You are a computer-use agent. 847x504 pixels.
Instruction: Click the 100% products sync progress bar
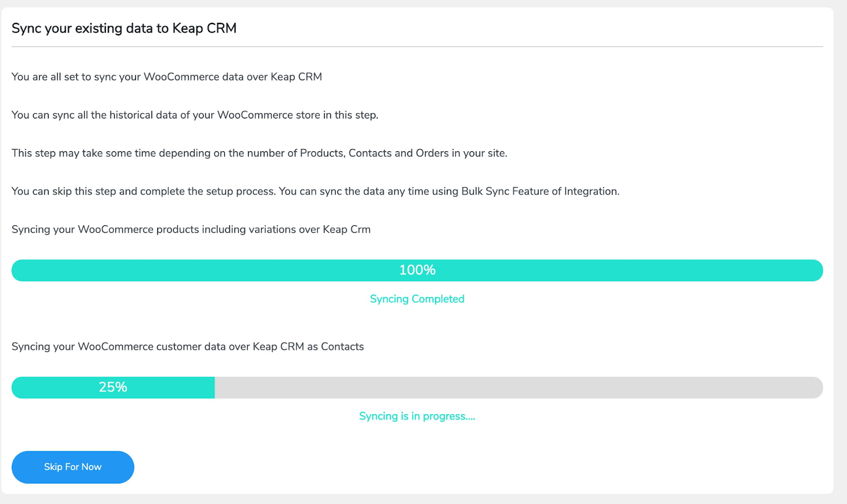coord(417,270)
